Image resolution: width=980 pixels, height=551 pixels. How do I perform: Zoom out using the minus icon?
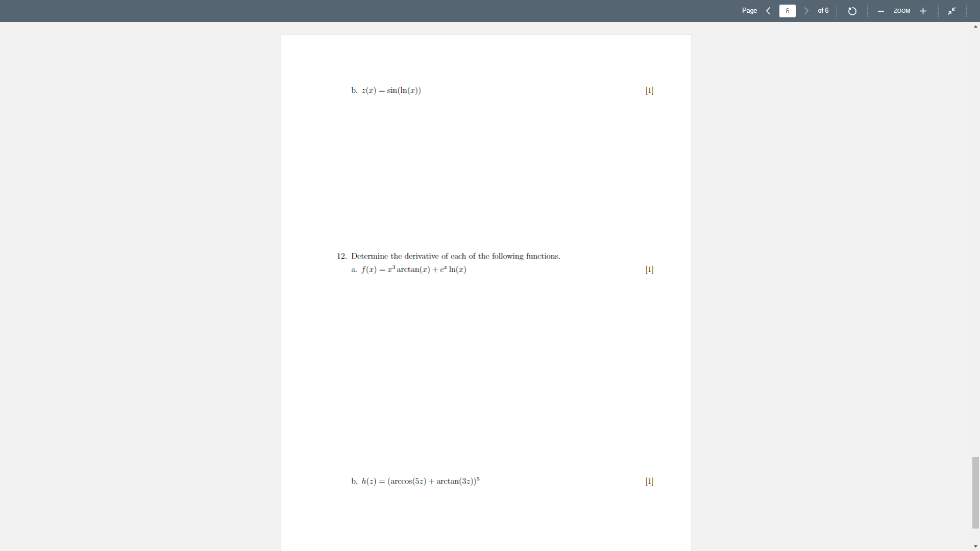point(880,11)
